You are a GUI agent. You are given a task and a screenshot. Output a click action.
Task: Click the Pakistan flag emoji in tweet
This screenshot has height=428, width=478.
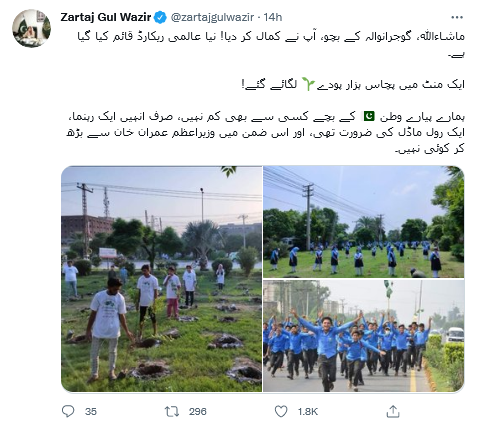pos(369,116)
